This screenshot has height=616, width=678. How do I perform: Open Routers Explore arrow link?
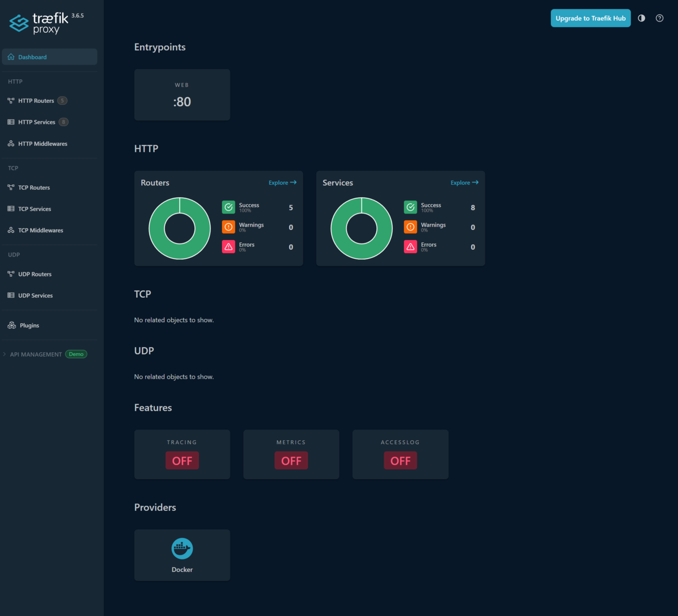tap(282, 183)
